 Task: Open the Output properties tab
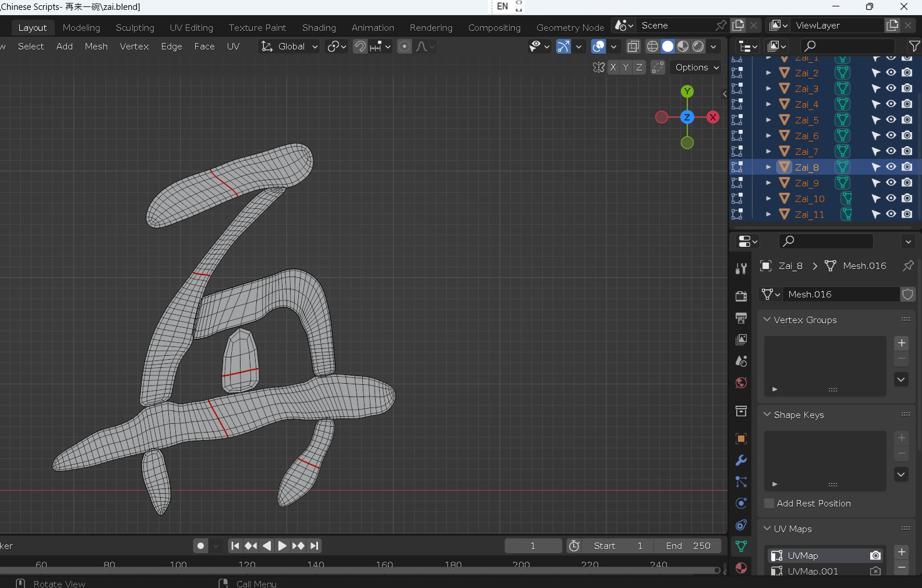pos(741,318)
